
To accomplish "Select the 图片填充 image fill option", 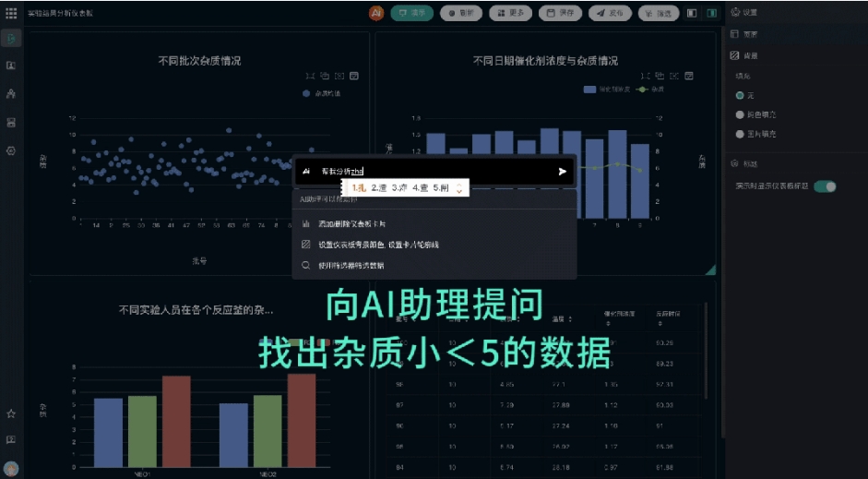I will tap(740, 134).
